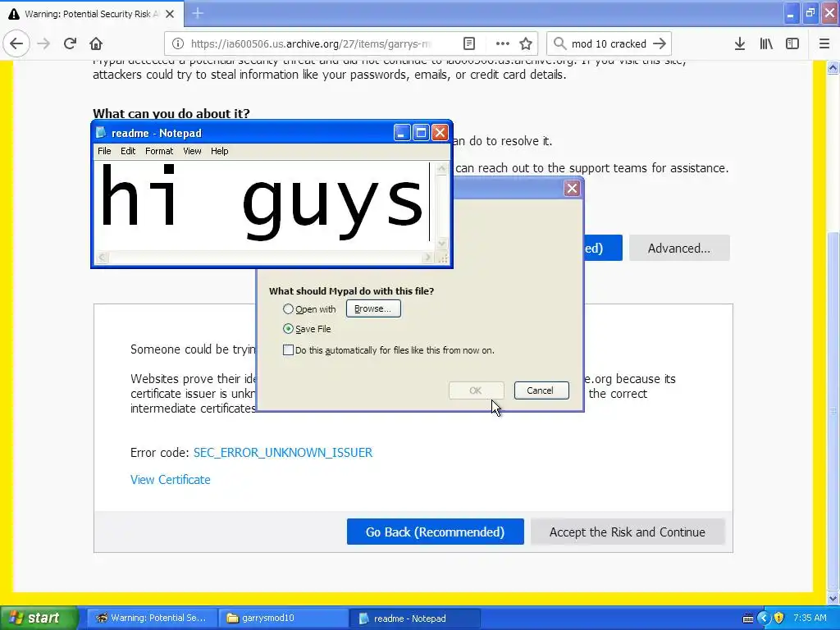Open Notepad Help menu

click(219, 151)
